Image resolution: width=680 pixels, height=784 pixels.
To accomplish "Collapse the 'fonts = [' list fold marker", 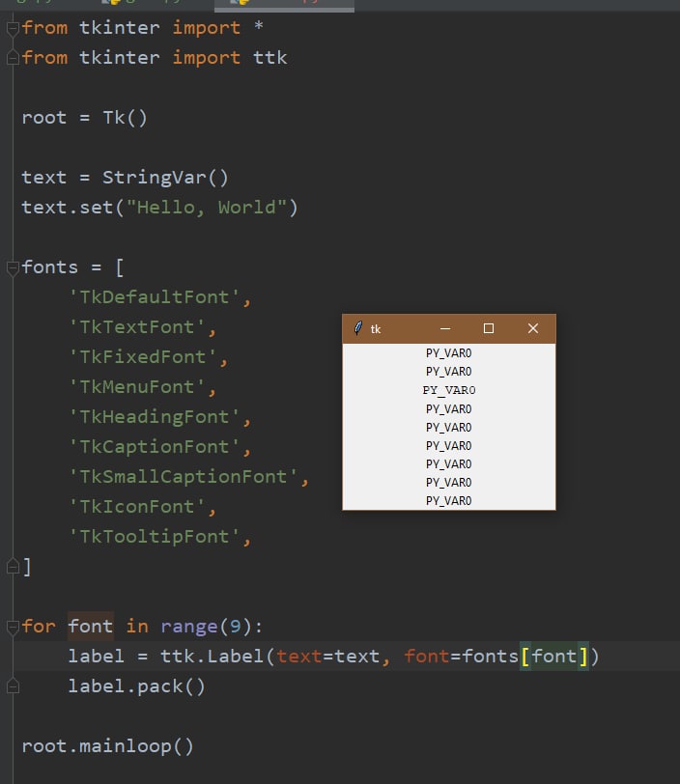I will point(13,268).
